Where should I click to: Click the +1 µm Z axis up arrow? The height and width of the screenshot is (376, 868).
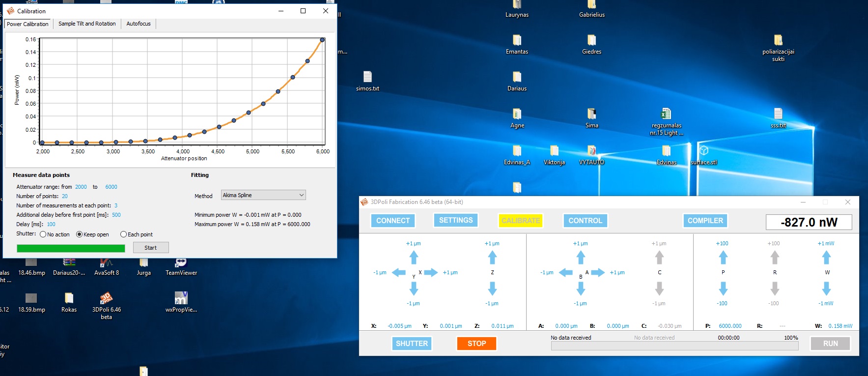(x=492, y=257)
